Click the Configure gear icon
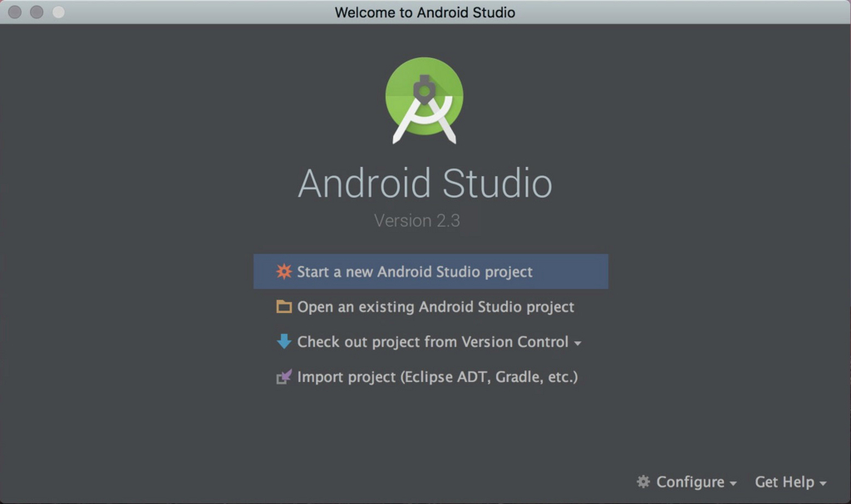 [x=643, y=482]
